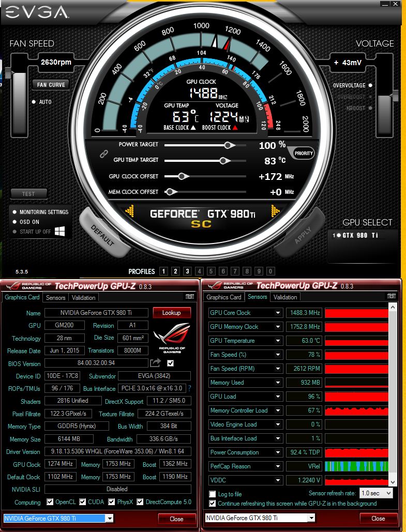Click the GPU Clock Offset slider handle
The height and width of the screenshot is (532, 406).
click(x=183, y=176)
